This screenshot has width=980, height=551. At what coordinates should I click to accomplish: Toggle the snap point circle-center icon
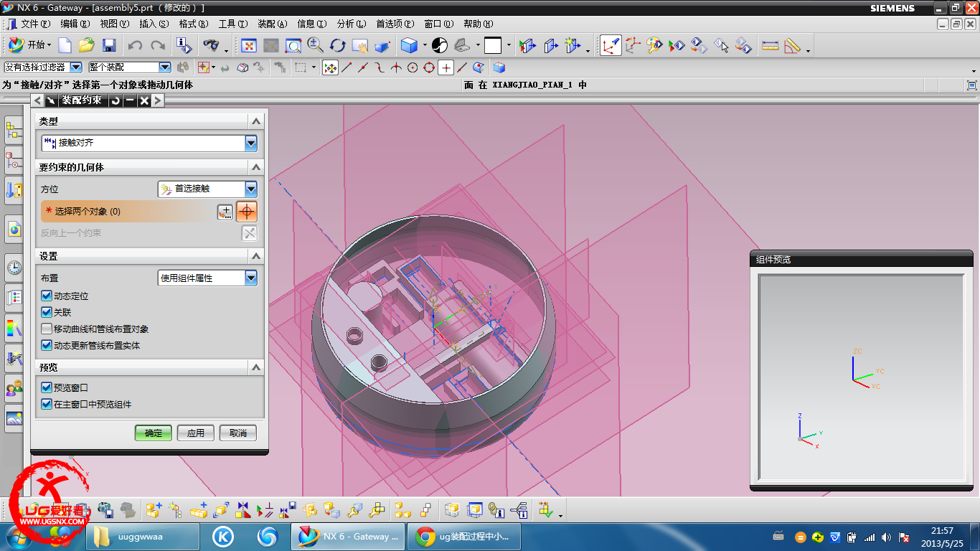[x=413, y=67]
